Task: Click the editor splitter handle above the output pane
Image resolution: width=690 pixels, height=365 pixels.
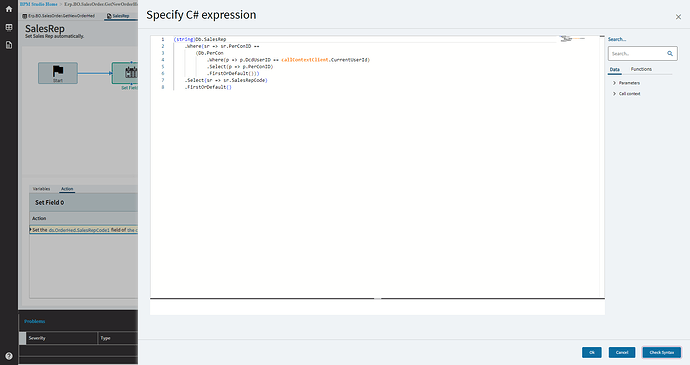Action: [x=378, y=299]
